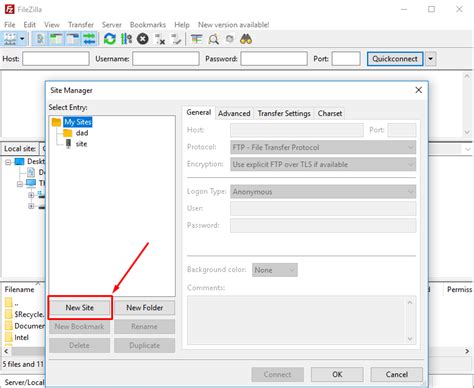
Task: Click the Connect button in Site Manager
Action: (x=278, y=374)
